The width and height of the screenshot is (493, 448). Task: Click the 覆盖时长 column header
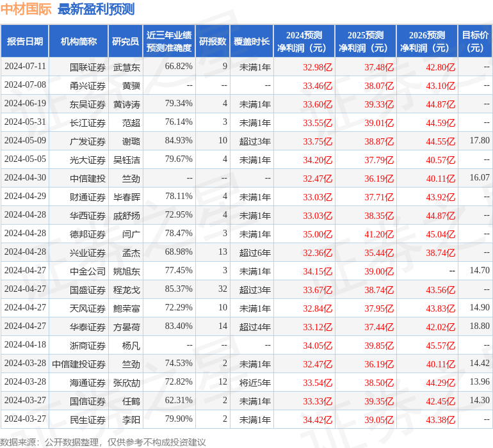[252, 41]
